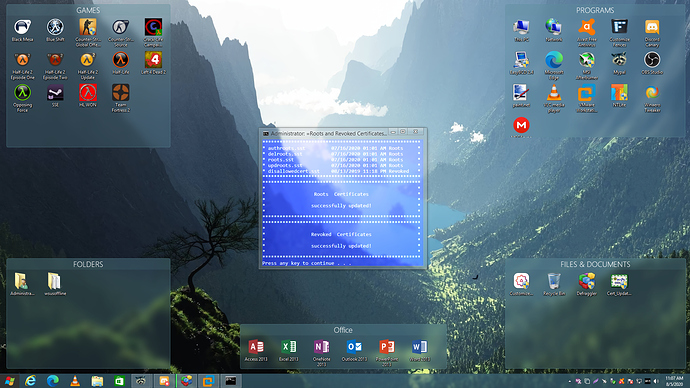Open the EasyBCD 2.4 shortcut
This screenshot has width=690, height=388.
[x=521, y=63]
